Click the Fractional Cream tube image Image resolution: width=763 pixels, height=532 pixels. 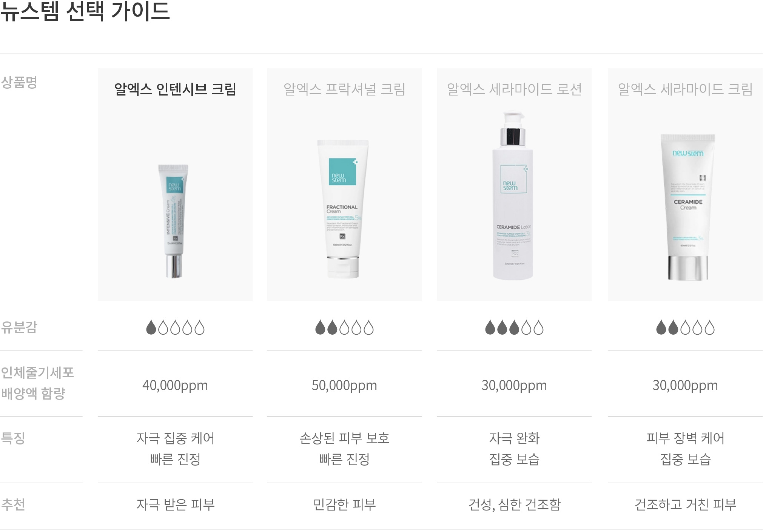[343, 209]
